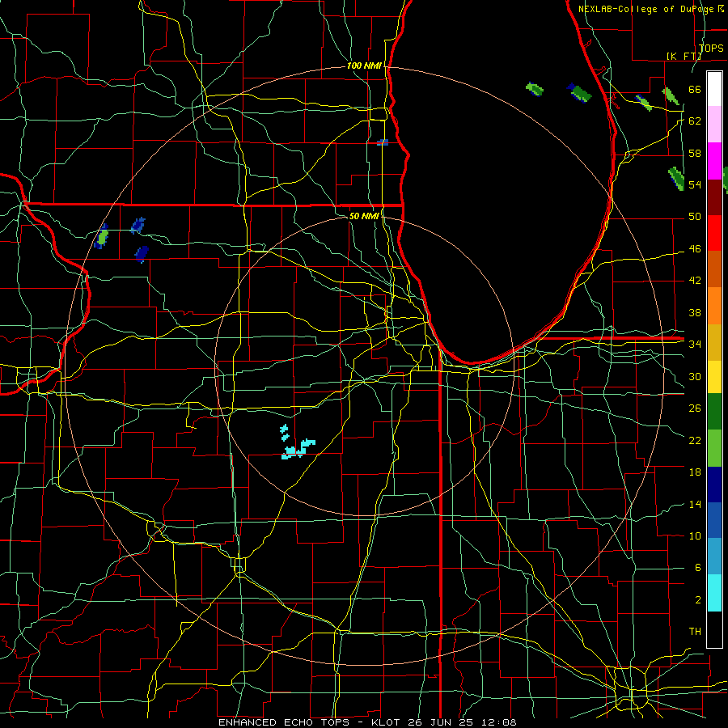
Task: Click the 10 scale value
Action: (x=695, y=535)
